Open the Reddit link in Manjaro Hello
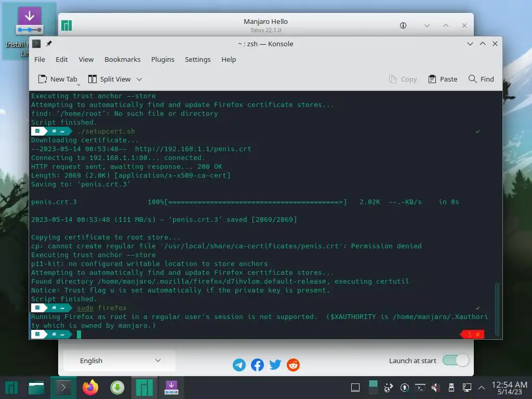Screen dimensions: 532x399 [x=293, y=365]
